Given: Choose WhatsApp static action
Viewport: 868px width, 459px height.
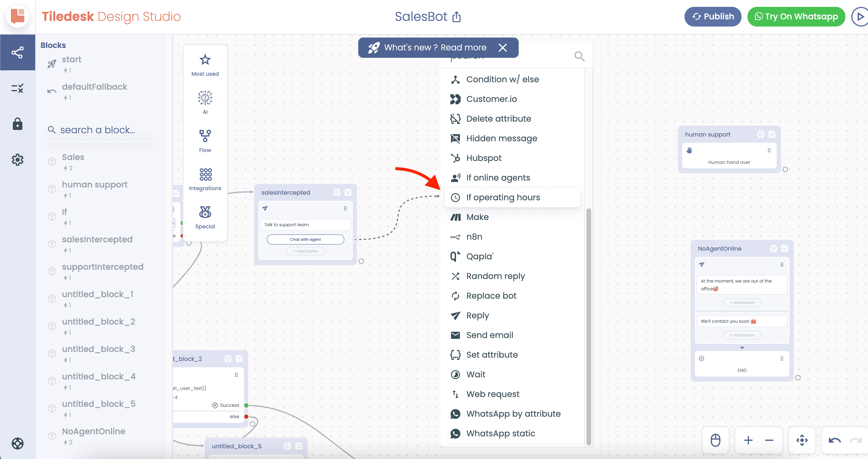Looking at the screenshot, I should tap(512, 433).
